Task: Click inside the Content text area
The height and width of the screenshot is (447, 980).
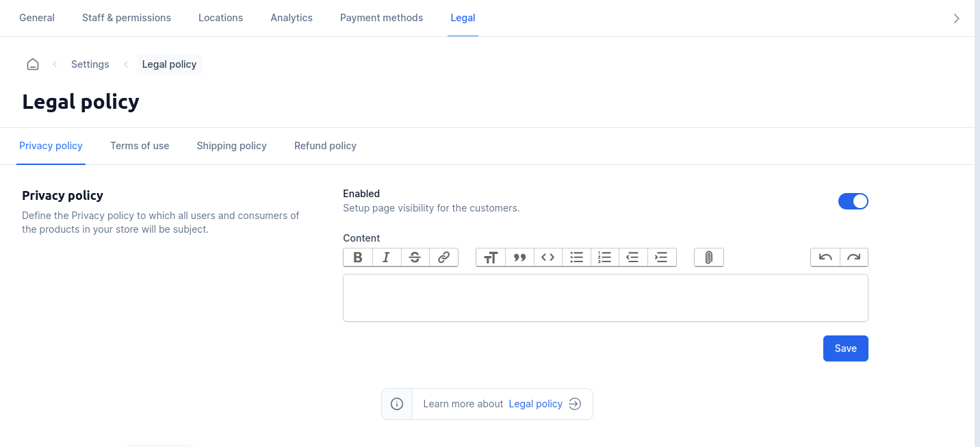Action: click(x=605, y=298)
